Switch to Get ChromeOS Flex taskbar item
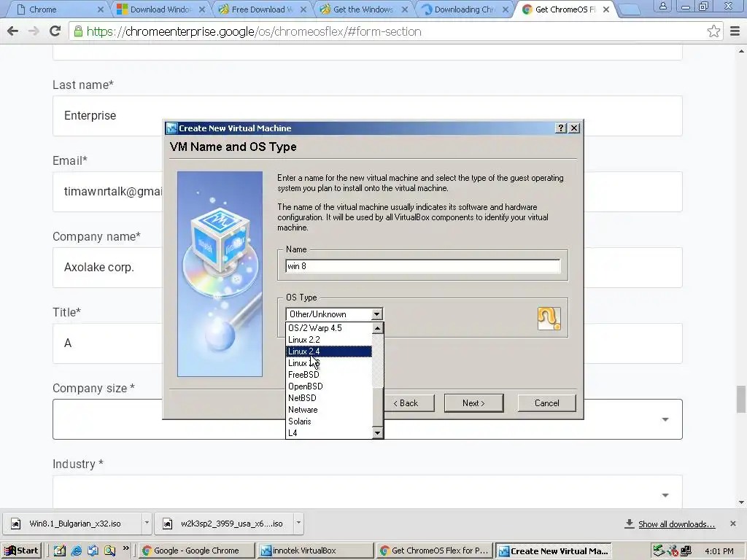This screenshot has height=560, width=747. 434,551
